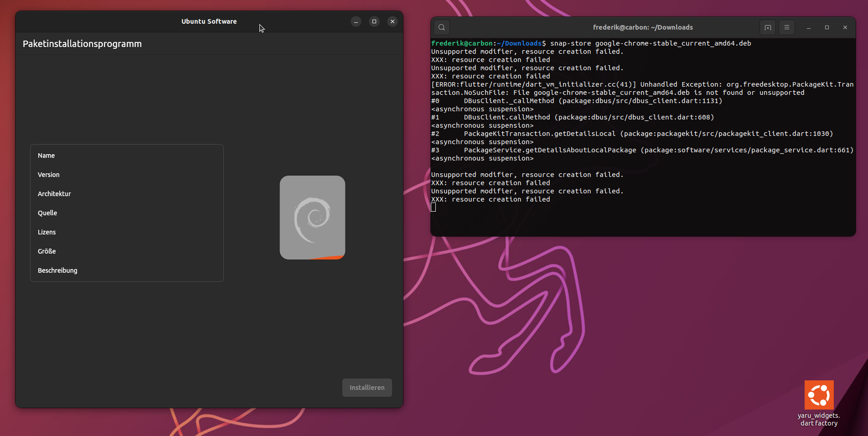Open yaru_widgets.dart factory desktop icon
The image size is (868, 436).
819,404
